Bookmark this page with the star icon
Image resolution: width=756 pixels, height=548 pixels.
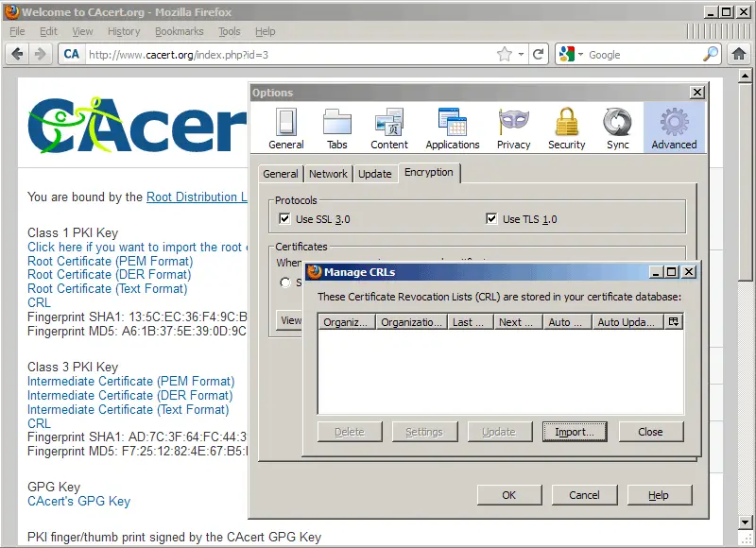click(x=505, y=54)
